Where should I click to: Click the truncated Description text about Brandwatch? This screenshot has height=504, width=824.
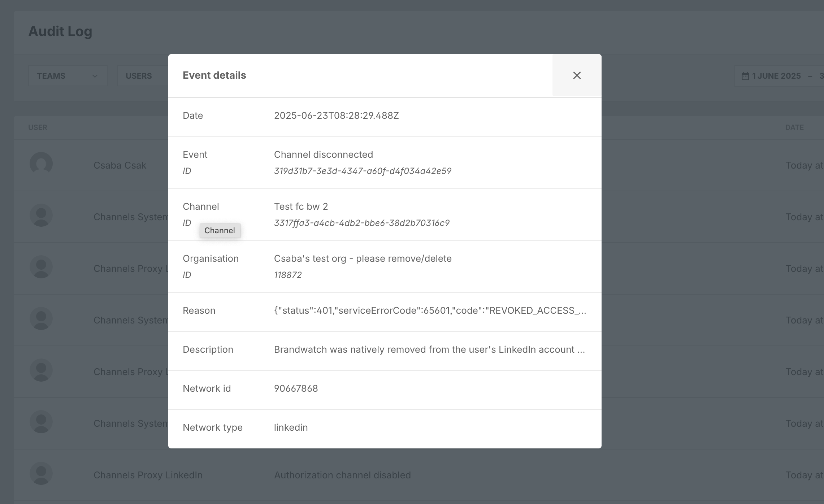pos(429,349)
